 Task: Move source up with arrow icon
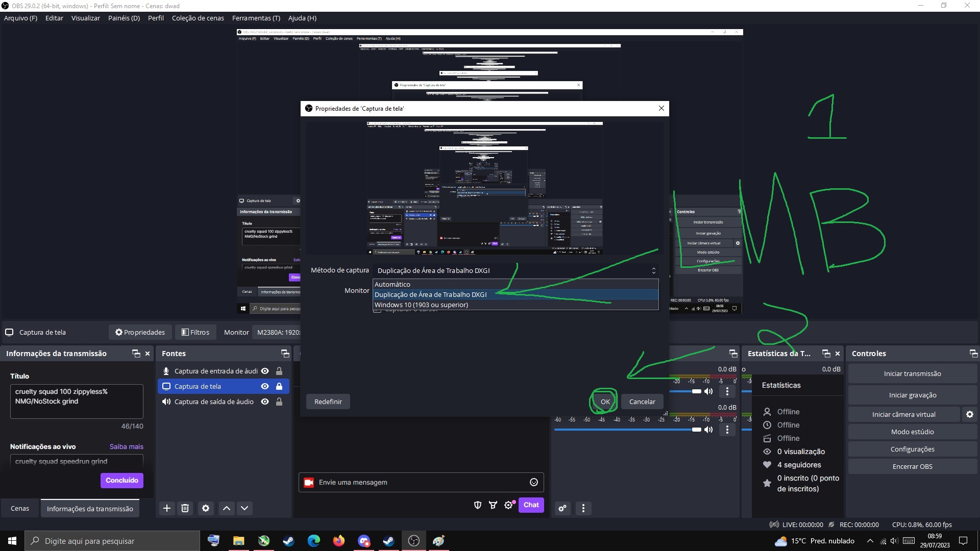(227, 508)
